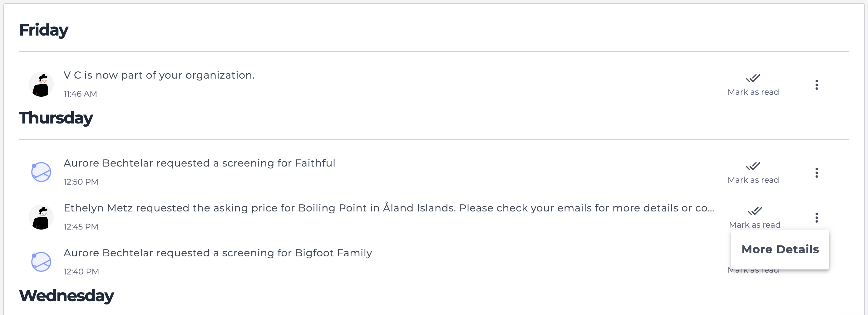Click Ethelyn Metz notification avatar
The height and width of the screenshot is (315, 868).
click(x=41, y=217)
